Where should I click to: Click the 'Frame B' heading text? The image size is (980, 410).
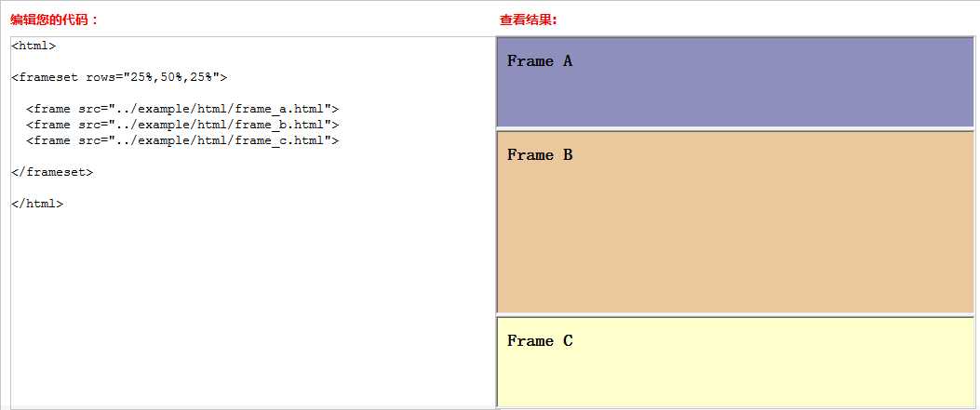(x=540, y=154)
